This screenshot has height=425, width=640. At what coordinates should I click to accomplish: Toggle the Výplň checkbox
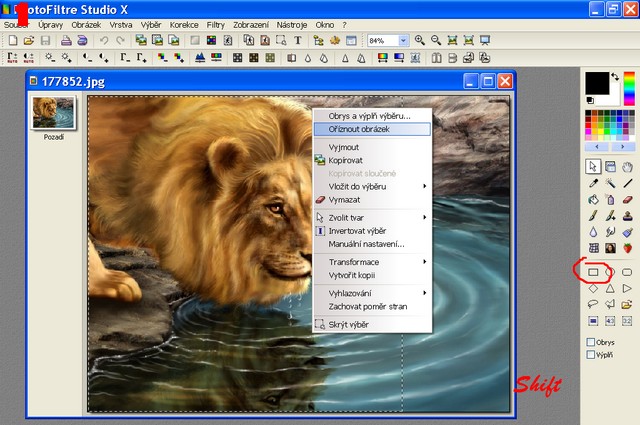click(x=590, y=354)
